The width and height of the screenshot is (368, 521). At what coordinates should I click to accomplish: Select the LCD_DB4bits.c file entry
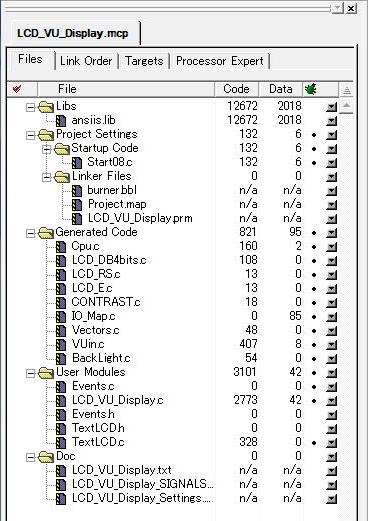pyautogui.click(x=109, y=260)
